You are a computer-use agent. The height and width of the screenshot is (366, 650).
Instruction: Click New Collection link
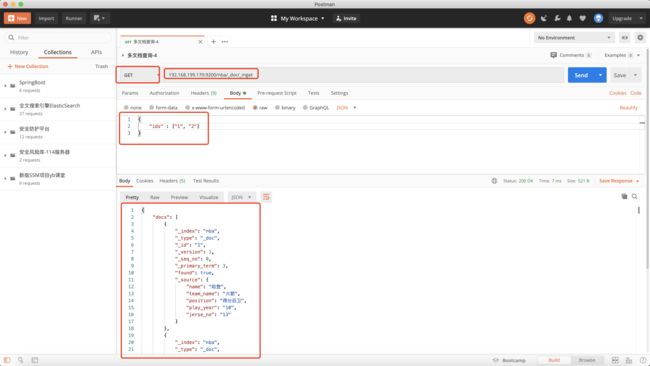[28, 66]
